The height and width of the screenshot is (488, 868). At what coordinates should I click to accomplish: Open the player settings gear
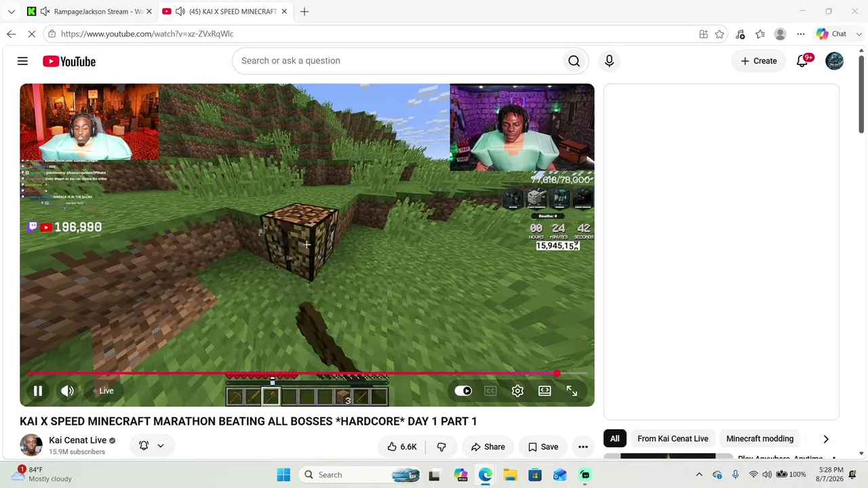point(517,391)
